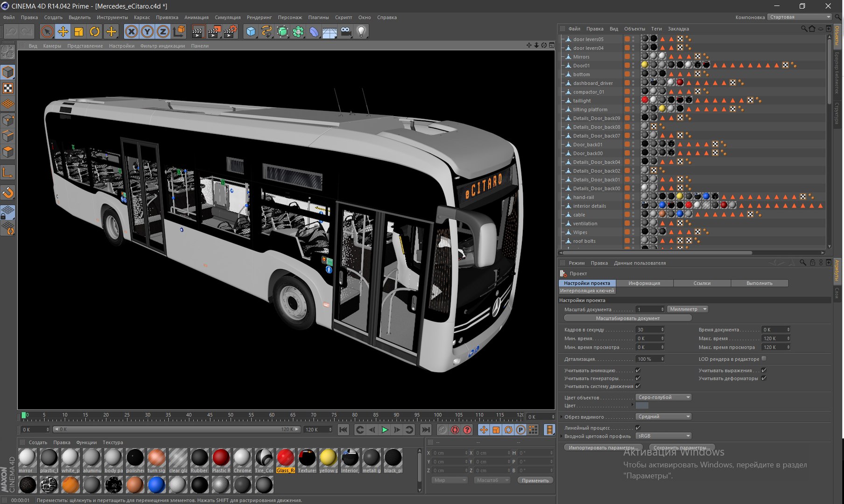Image resolution: width=844 pixels, height=504 pixels.
Task: Render the active view clapperboard icon
Action: (x=198, y=32)
